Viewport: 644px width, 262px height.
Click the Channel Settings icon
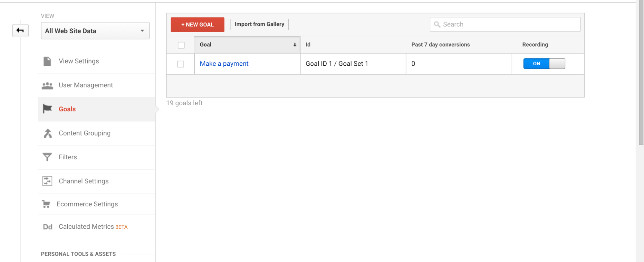(x=47, y=181)
